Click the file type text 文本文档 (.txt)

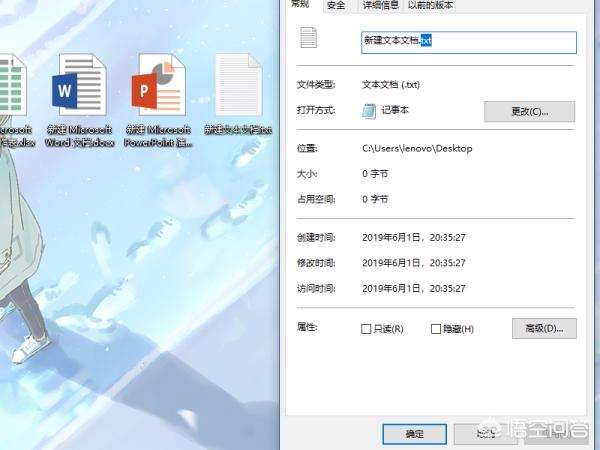[391, 85]
